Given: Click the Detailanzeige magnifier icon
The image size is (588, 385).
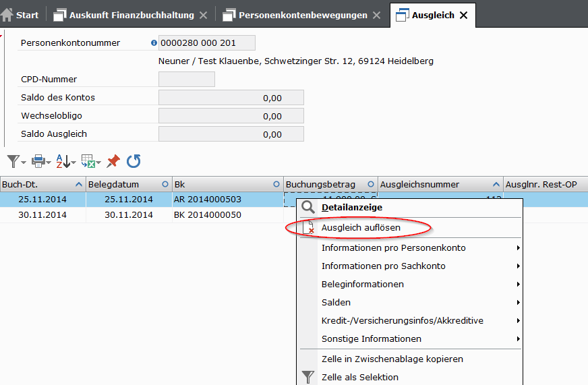Looking at the screenshot, I should point(308,207).
